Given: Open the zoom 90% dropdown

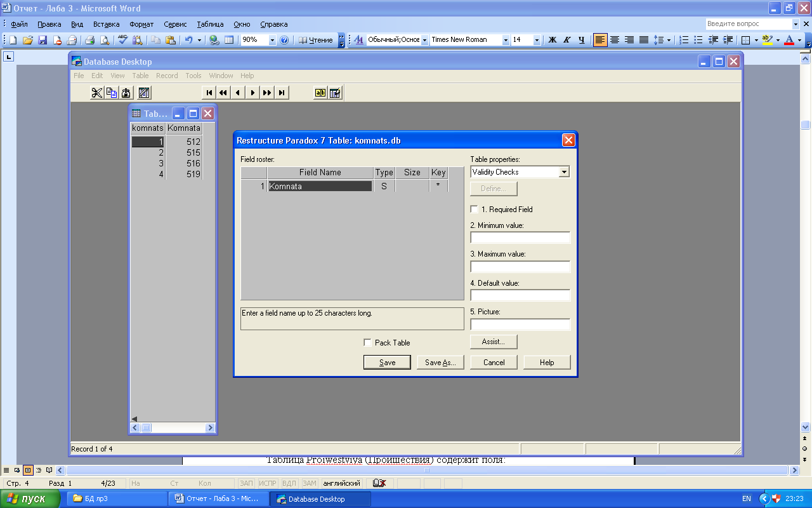Looking at the screenshot, I should click(273, 40).
